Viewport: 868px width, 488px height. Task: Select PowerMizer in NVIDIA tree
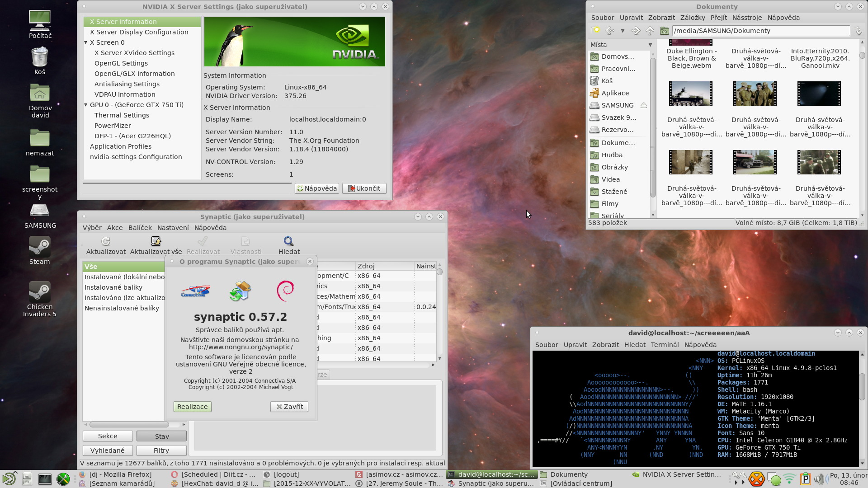pos(113,126)
